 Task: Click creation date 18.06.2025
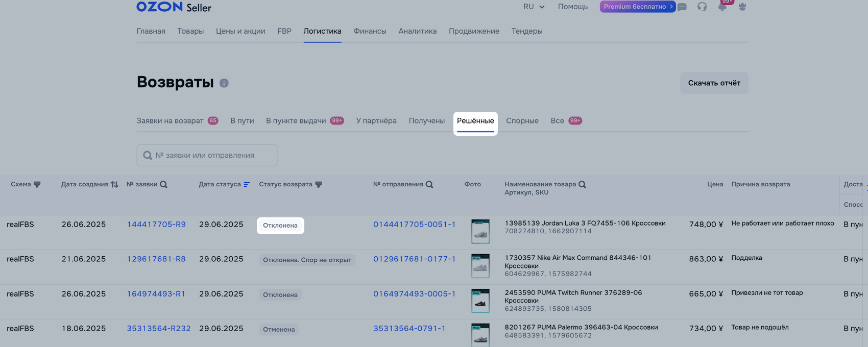click(x=84, y=329)
